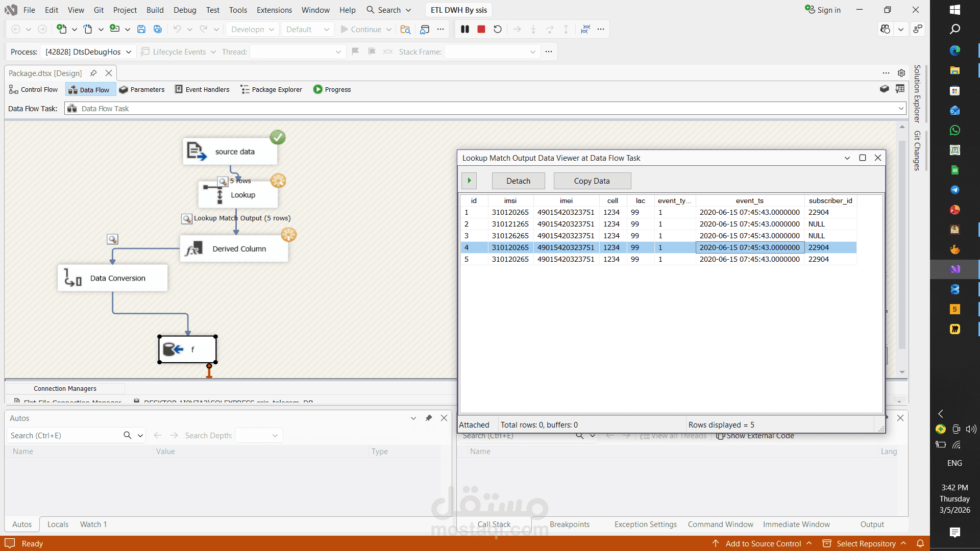Click the Save All toolbar icon
The width and height of the screenshot is (980, 551).
point(158,30)
